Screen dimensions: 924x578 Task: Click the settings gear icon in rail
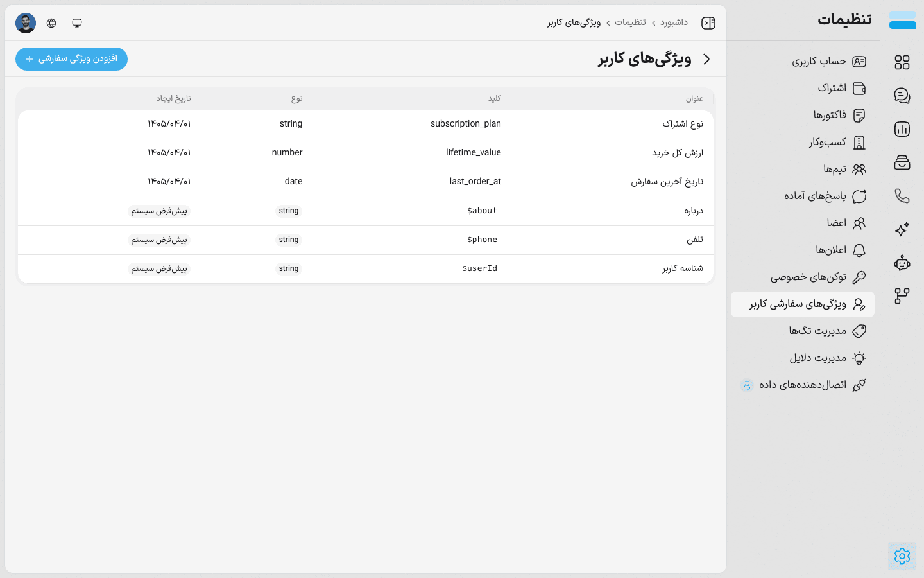(x=902, y=556)
